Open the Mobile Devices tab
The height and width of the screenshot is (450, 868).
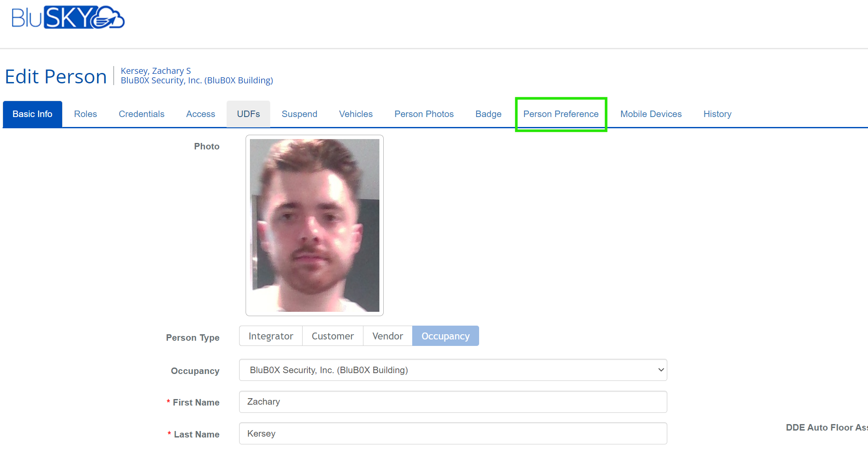pyautogui.click(x=651, y=114)
